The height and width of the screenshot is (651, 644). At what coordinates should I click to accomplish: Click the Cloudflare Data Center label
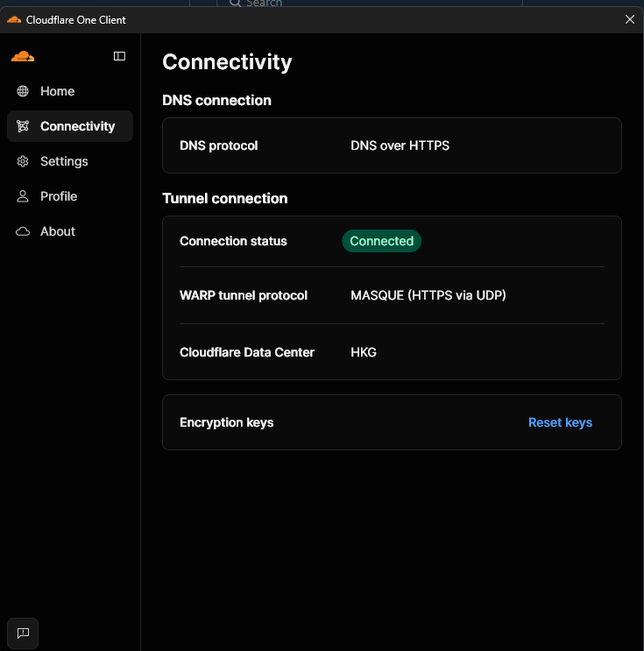247,352
